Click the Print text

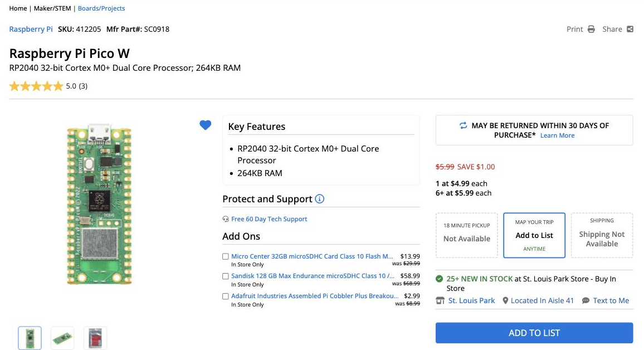pyautogui.click(x=574, y=29)
